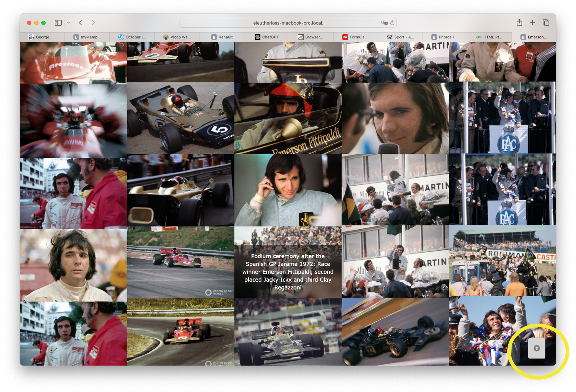Image resolution: width=576 pixels, height=392 pixels.
Task: Open the gold Lotus number 5 car photo
Action: (x=181, y=119)
